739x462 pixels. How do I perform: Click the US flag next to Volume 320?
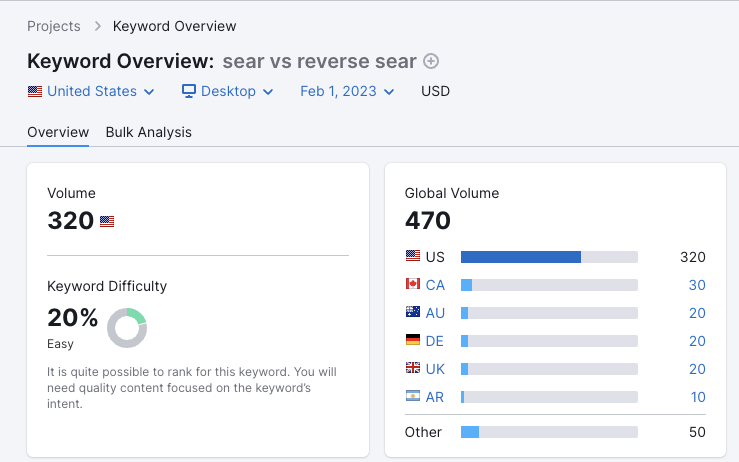pyautogui.click(x=107, y=222)
